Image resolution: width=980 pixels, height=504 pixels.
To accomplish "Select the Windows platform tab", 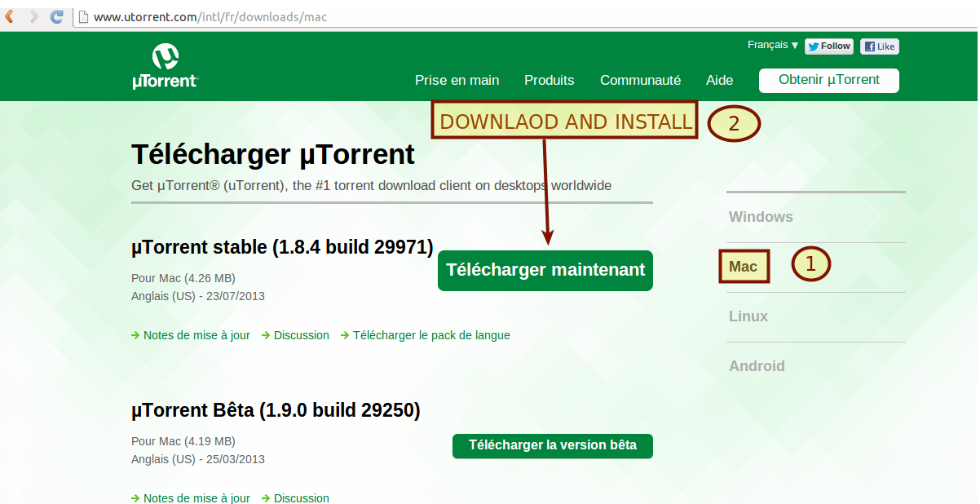I will (761, 217).
